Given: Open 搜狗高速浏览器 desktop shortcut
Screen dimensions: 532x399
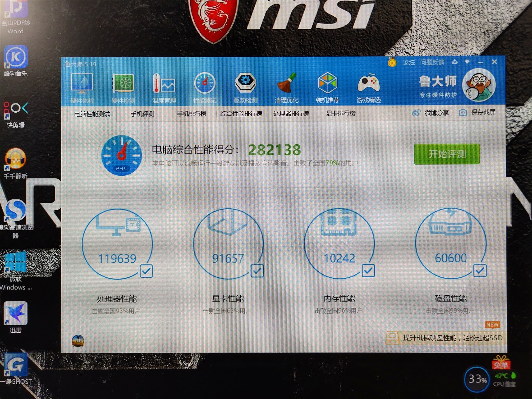Looking at the screenshot, I should point(16,219).
